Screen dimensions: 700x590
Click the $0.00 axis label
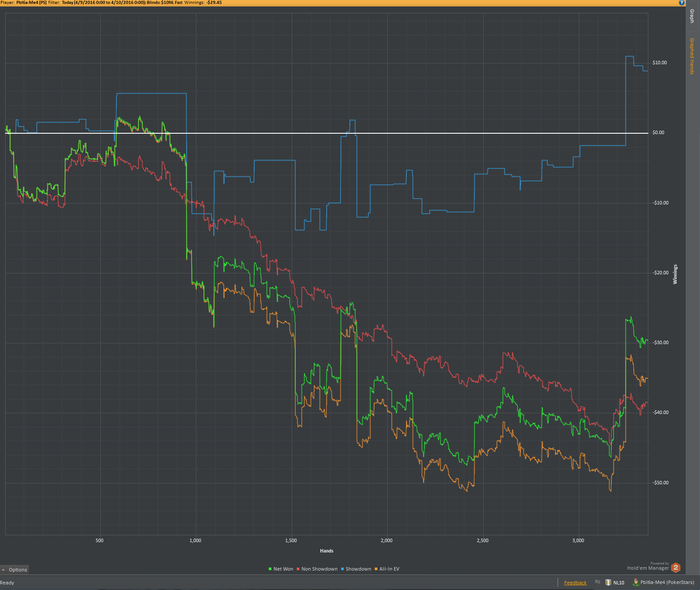point(658,133)
